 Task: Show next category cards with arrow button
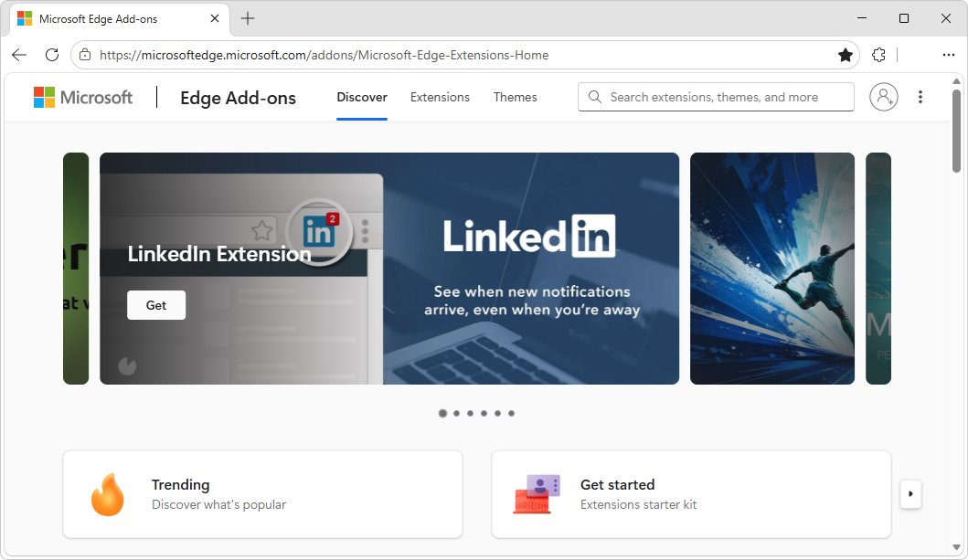(910, 494)
